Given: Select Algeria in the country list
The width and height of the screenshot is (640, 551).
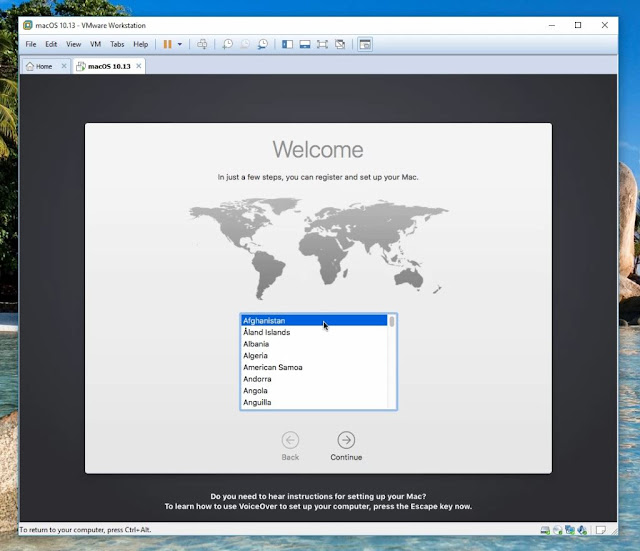Looking at the screenshot, I should [x=314, y=355].
